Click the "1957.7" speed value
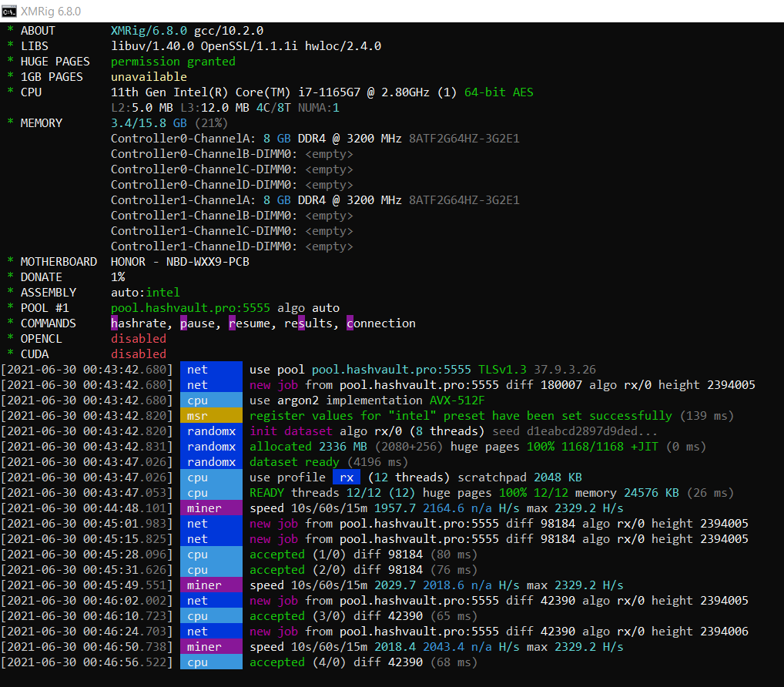 (x=395, y=508)
